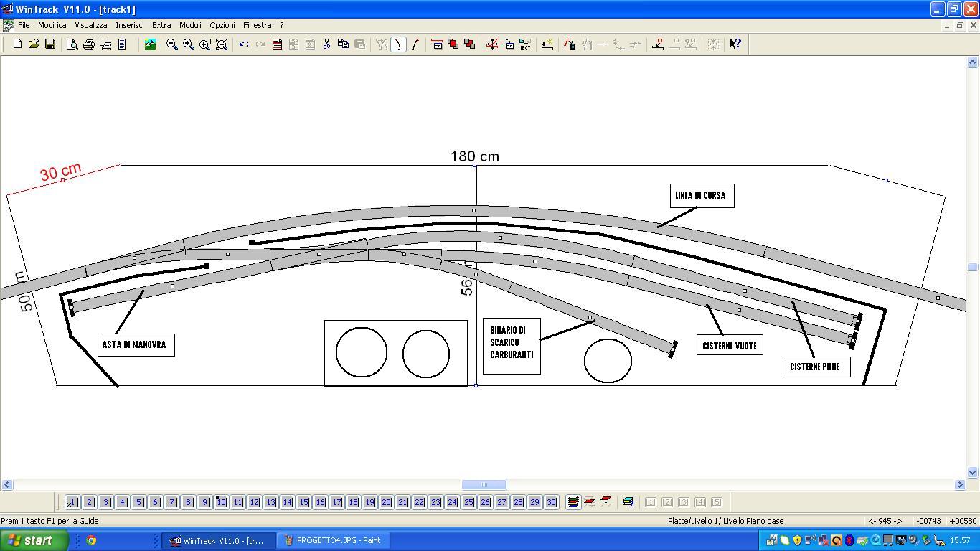Launch Chrome from the quick launch bar
This screenshot has width=980, height=551.
[91, 540]
